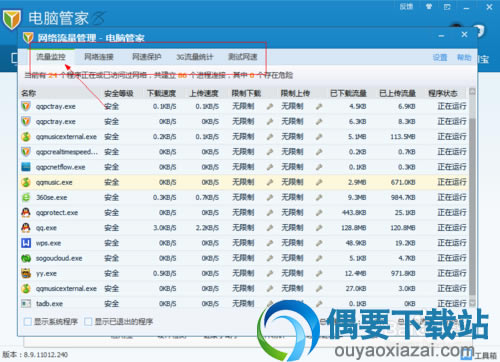
Task: Click the 电脑管家 shield logo in main window
Action: tap(12, 19)
